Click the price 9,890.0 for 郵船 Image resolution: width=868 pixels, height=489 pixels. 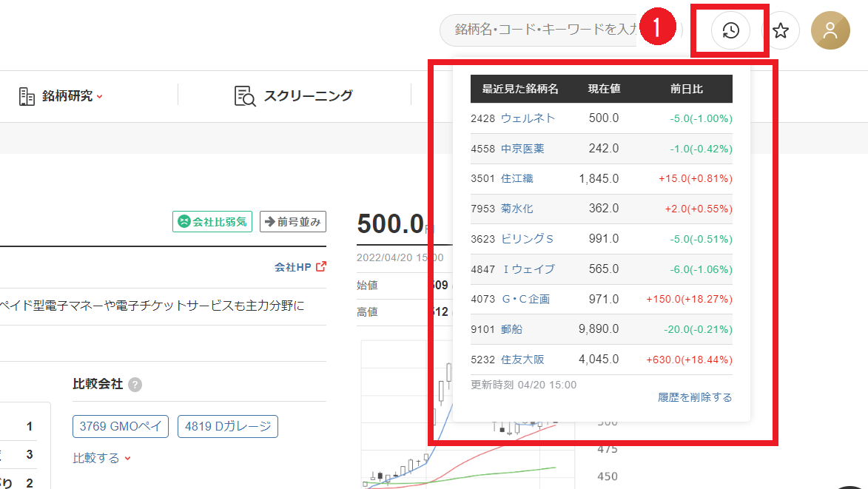[x=599, y=329]
